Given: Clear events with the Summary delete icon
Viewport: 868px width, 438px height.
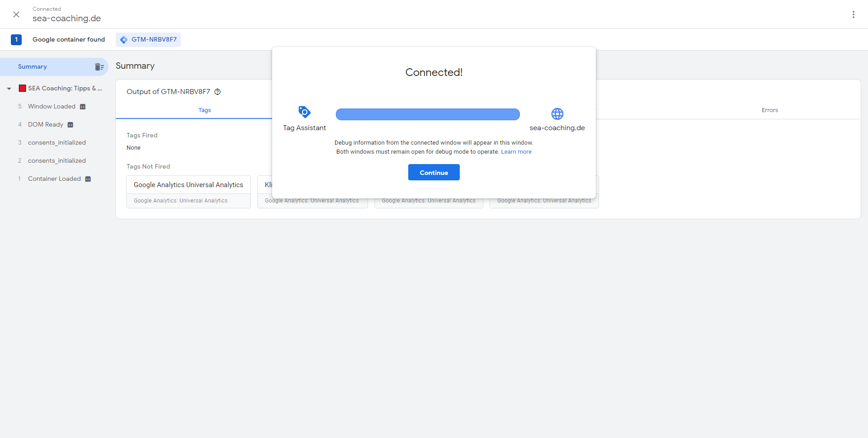Looking at the screenshot, I should pyautogui.click(x=99, y=67).
